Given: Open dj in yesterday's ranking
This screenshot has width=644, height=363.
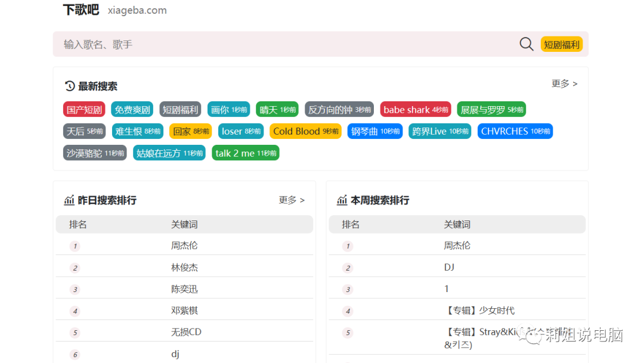Looking at the screenshot, I should click(x=175, y=354).
